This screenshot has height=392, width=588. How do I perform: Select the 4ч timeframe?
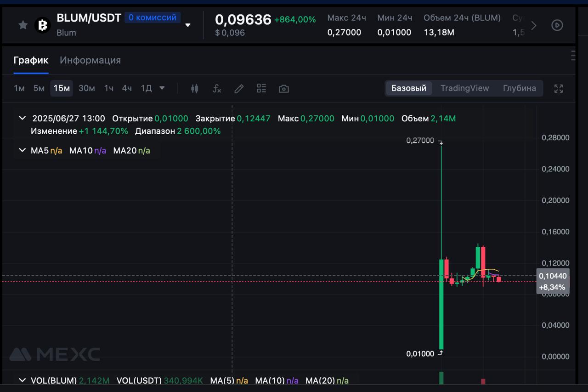[127, 88]
